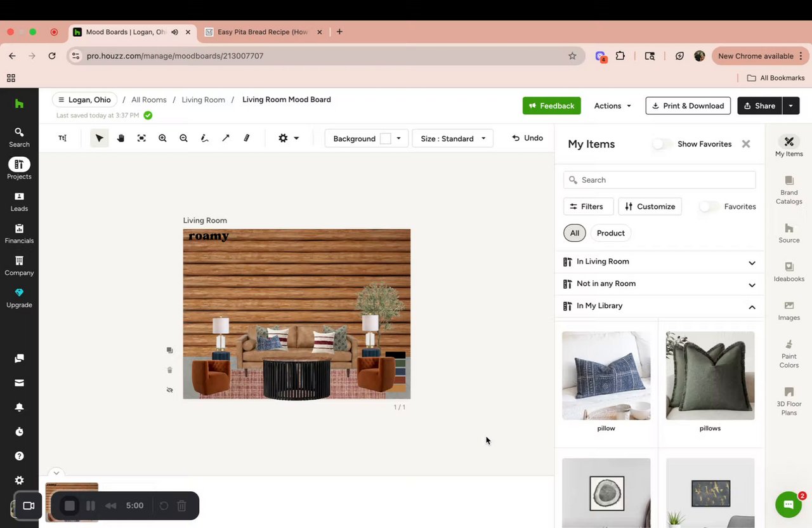Open the 3D Floor Plans panel
This screenshot has width=812, height=528.
789,401
